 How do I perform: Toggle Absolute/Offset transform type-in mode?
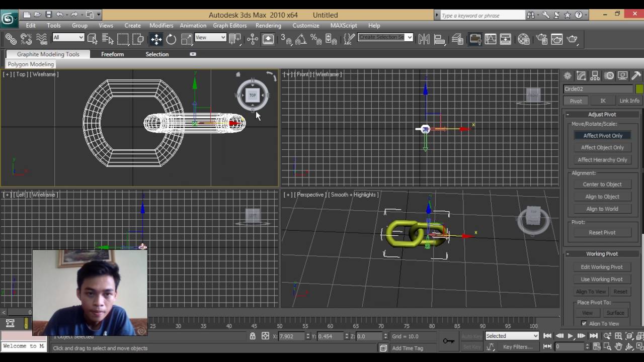tap(265, 336)
